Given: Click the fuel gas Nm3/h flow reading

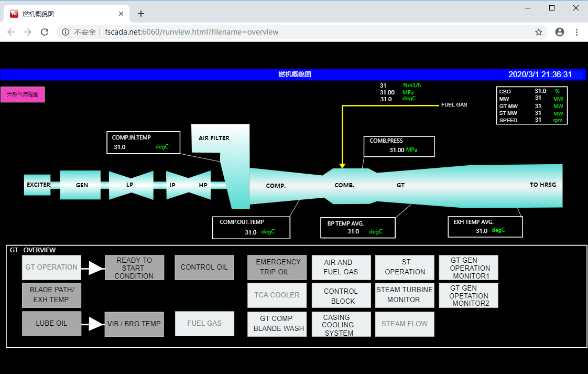Looking at the screenshot, I should coord(383,86).
